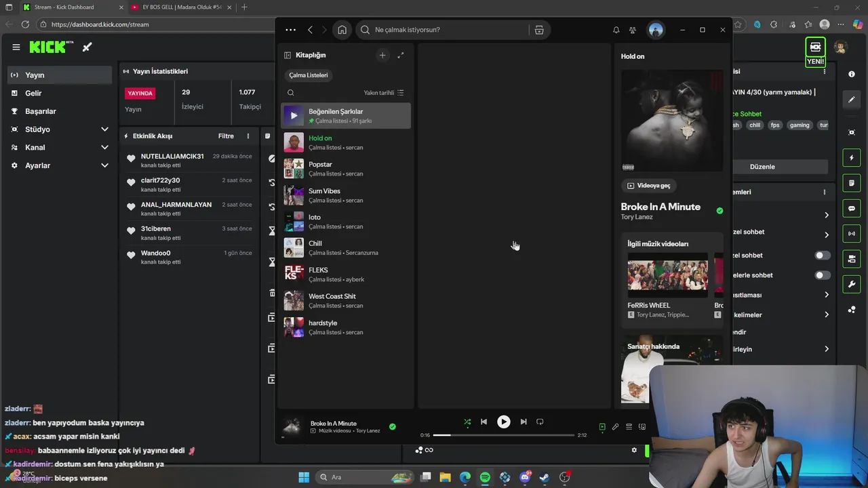868x488 pixels.
Task: Create new playlist with plus button
Action: click(382, 55)
